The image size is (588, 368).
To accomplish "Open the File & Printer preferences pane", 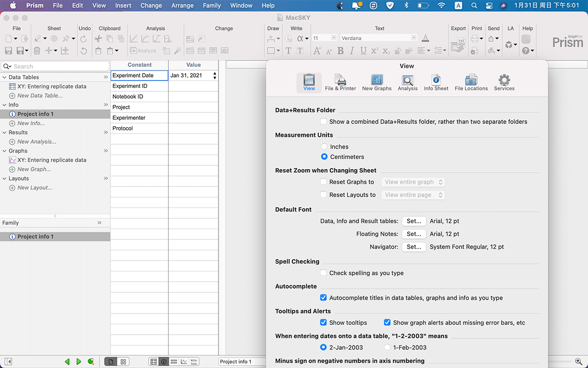I will coord(341,82).
